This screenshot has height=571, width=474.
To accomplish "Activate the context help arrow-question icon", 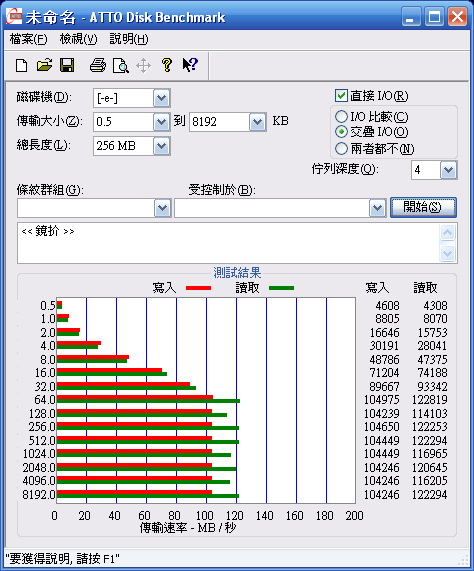I will click(190, 65).
